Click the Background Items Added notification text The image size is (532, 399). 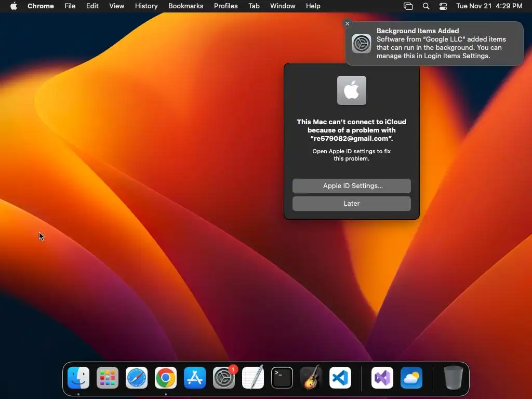pyautogui.click(x=441, y=43)
